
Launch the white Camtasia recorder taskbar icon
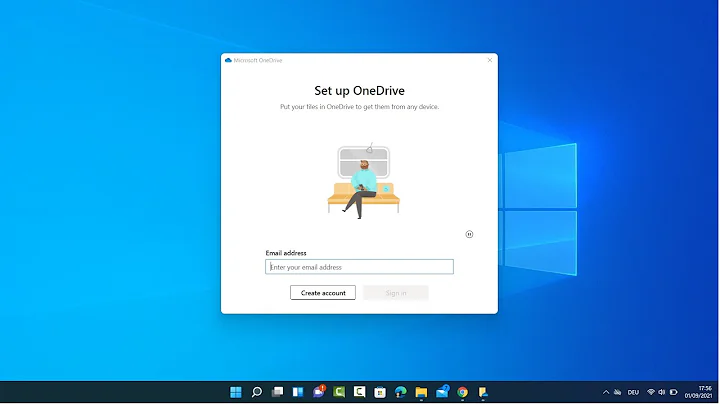360,392
